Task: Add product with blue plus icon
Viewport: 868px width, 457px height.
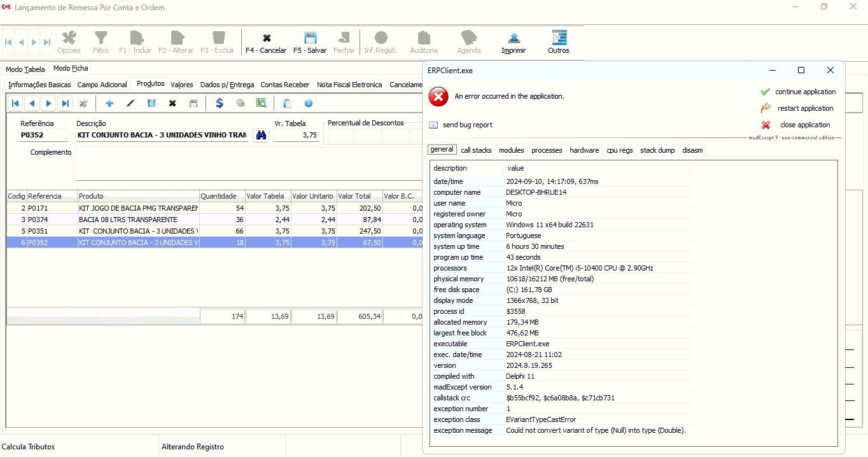Action: coord(109,103)
